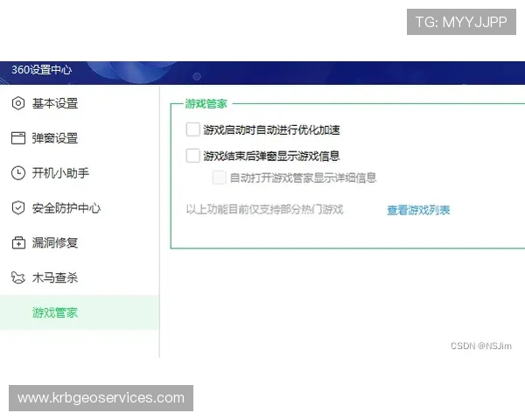This screenshot has width=525, height=420.
Task: Click the 以上功能目前仅支持部分热门游戏 note
Action: pyautogui.click(x=264, y=209)
